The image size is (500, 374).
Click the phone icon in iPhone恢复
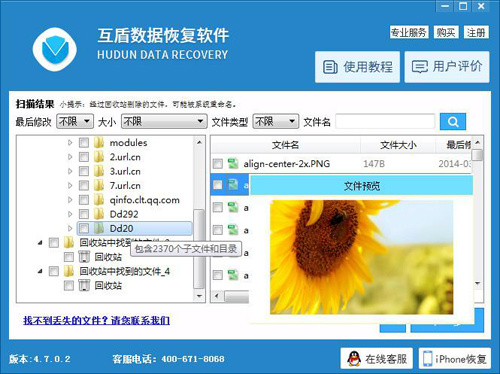coord(427,359)
